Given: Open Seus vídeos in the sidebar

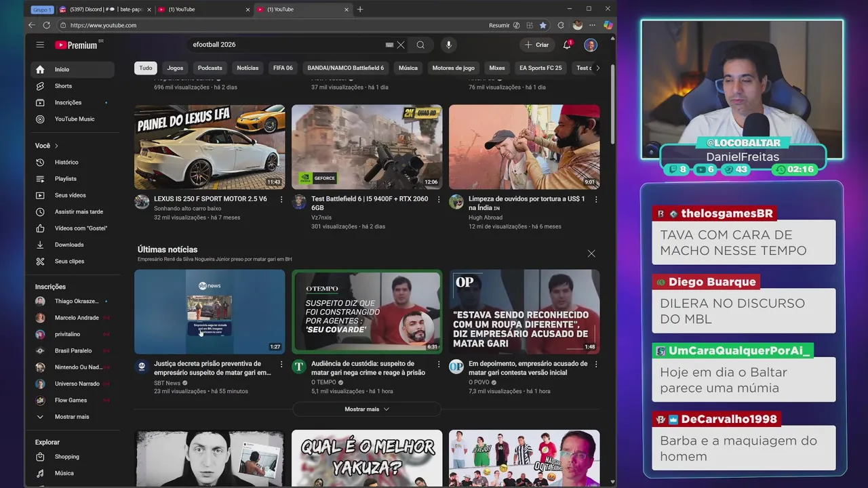Looking at the screenshot, I should [73, 195].
